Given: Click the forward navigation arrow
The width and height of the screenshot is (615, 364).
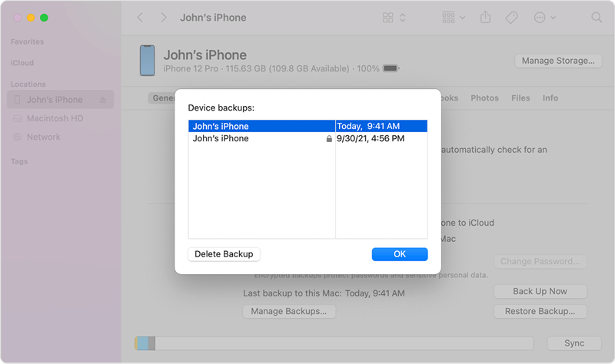Looking at the screenshot, I should click(x=163, y=17).
